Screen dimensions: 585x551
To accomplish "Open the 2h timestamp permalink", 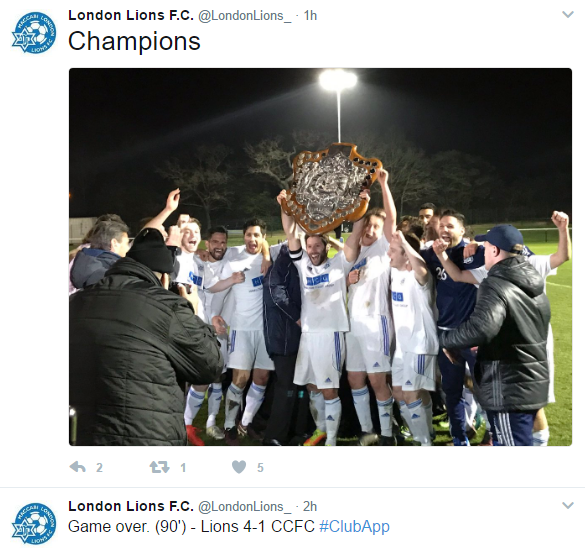I will pos(310,507).
